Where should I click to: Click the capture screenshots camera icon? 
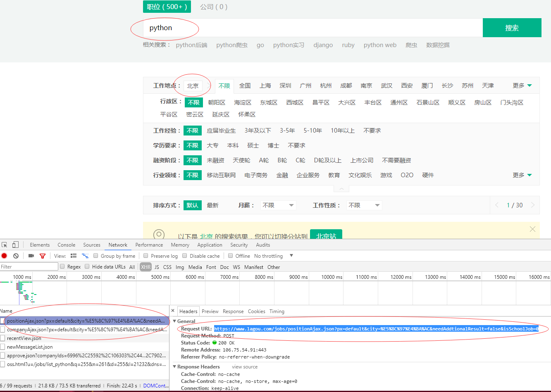(x=31, y=256)
